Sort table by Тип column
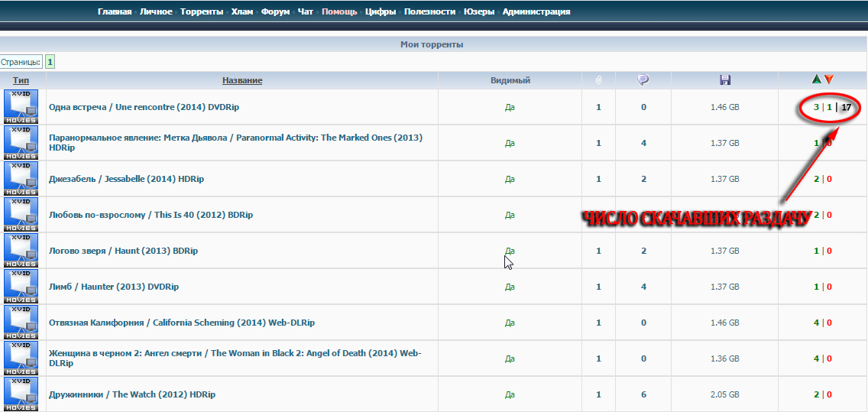 pyautogui.click(x=21, y=81)
